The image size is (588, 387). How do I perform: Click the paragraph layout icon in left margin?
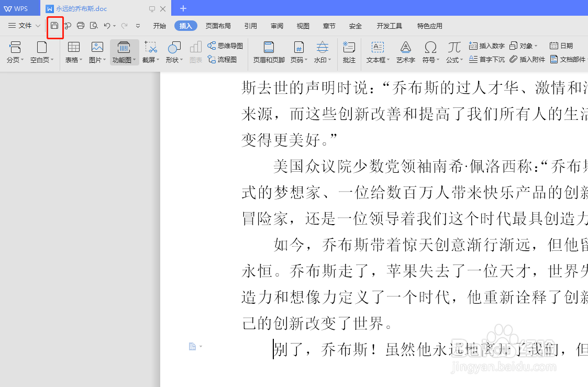click(192, 347)
